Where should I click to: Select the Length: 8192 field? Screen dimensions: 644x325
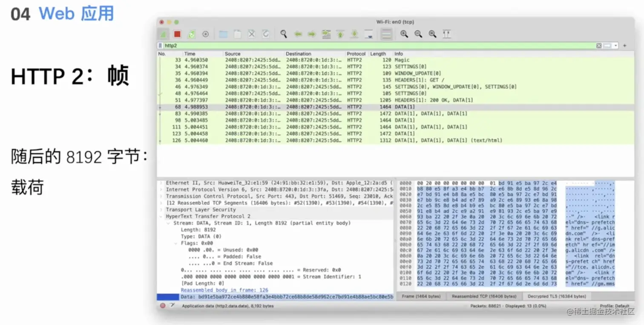coord(198,230)
